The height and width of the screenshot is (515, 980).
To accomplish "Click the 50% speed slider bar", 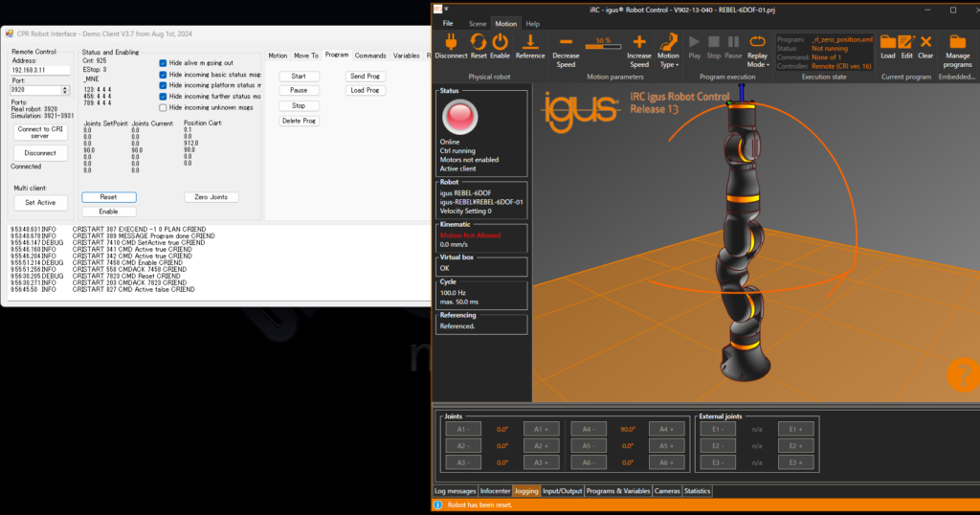I will click(603, 47).
